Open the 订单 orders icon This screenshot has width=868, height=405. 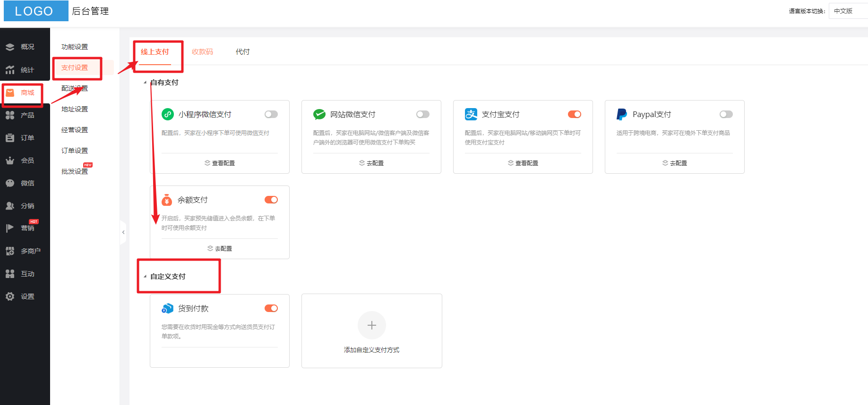[10, 138]
